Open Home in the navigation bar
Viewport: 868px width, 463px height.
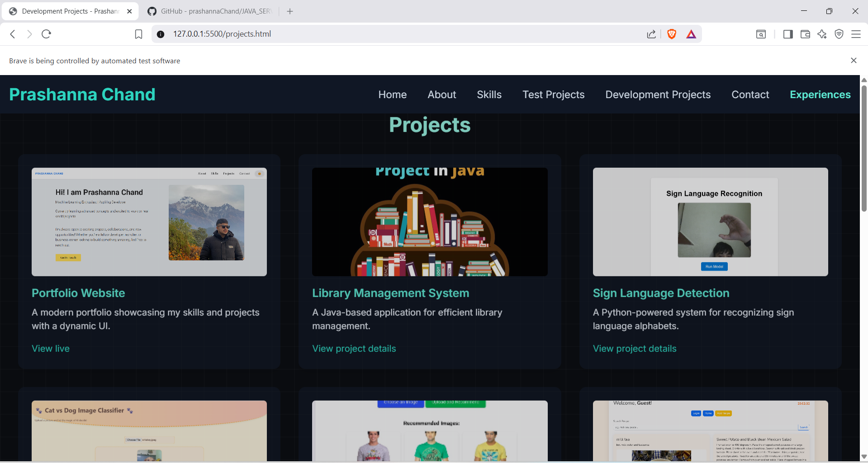393,94
